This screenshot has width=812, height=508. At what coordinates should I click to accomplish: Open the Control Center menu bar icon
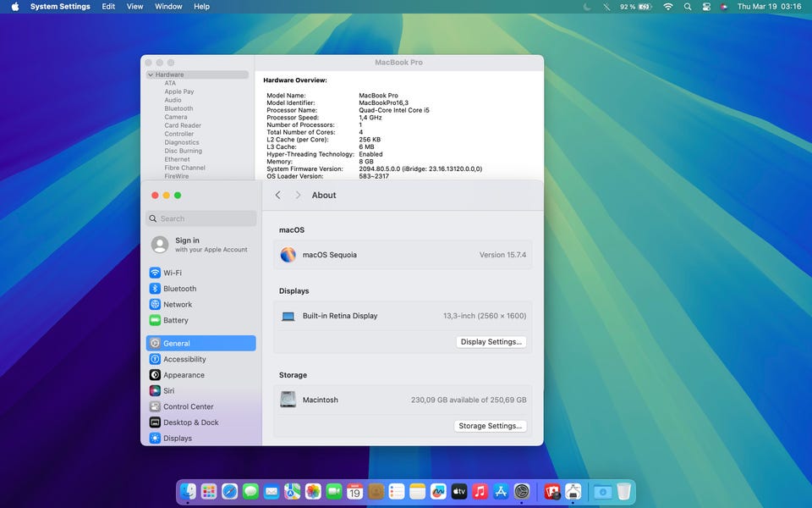(706, 7)
